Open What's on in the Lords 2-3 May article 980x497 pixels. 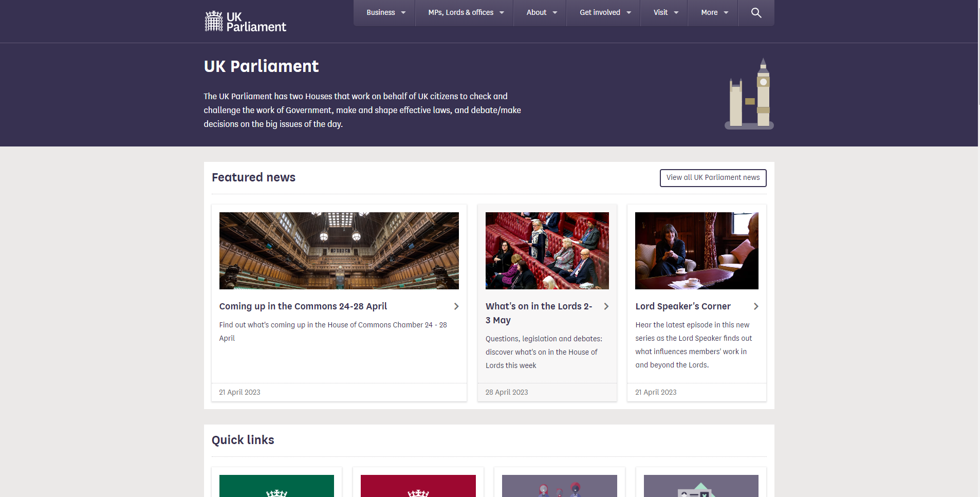tap(539, 313)
